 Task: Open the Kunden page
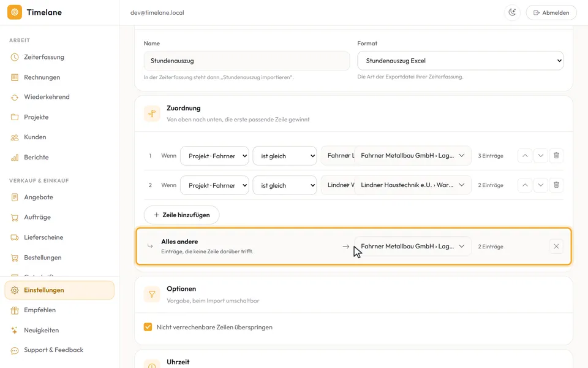59,137
